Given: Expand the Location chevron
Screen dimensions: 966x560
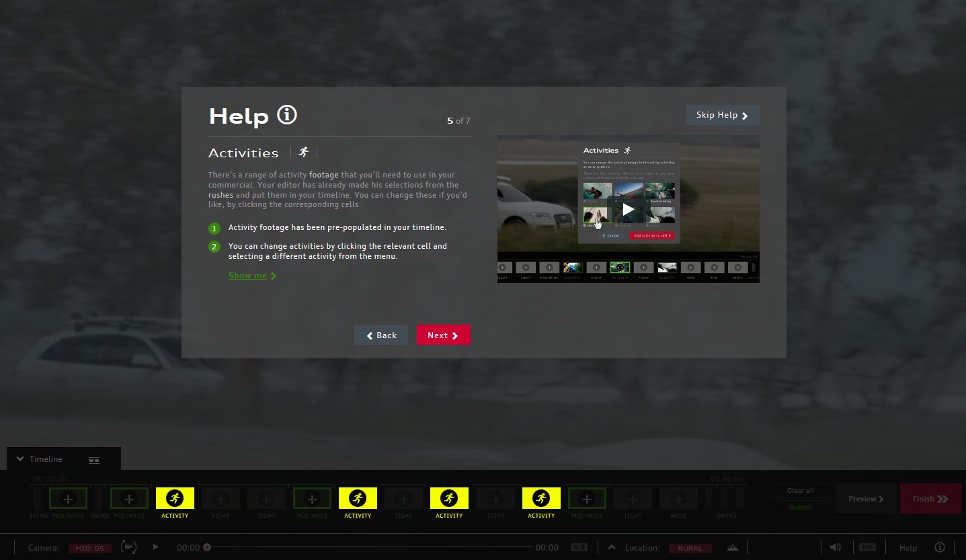Looking at the screenshot, I should coord(611,547).
